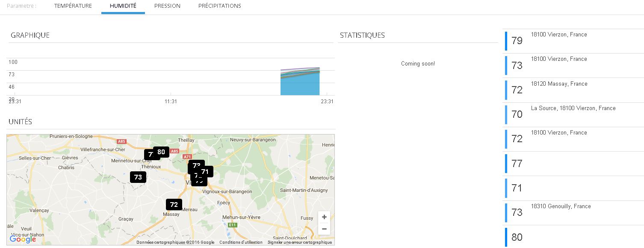Click the map marker 72 near Massay

(x=174, y=204)
